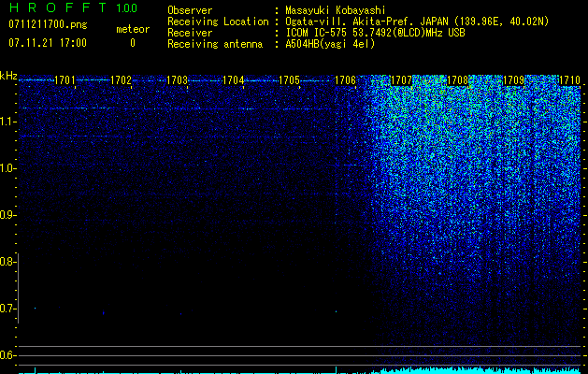Click the 1708 time marker
This screenshot has width=588, height=374.
coord(458,80)
